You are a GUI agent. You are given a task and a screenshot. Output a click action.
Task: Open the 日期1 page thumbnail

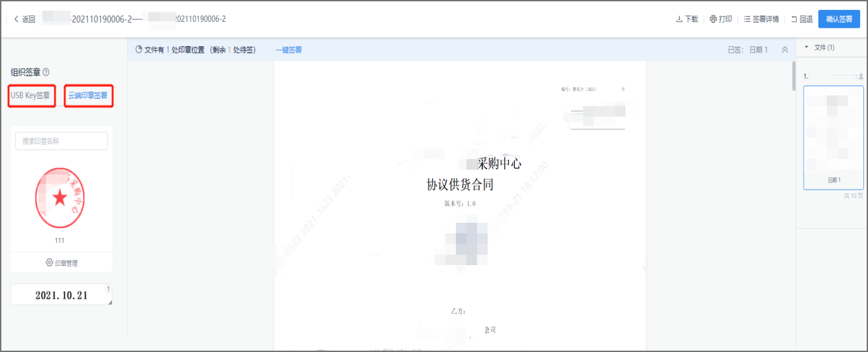pos(833,138)
